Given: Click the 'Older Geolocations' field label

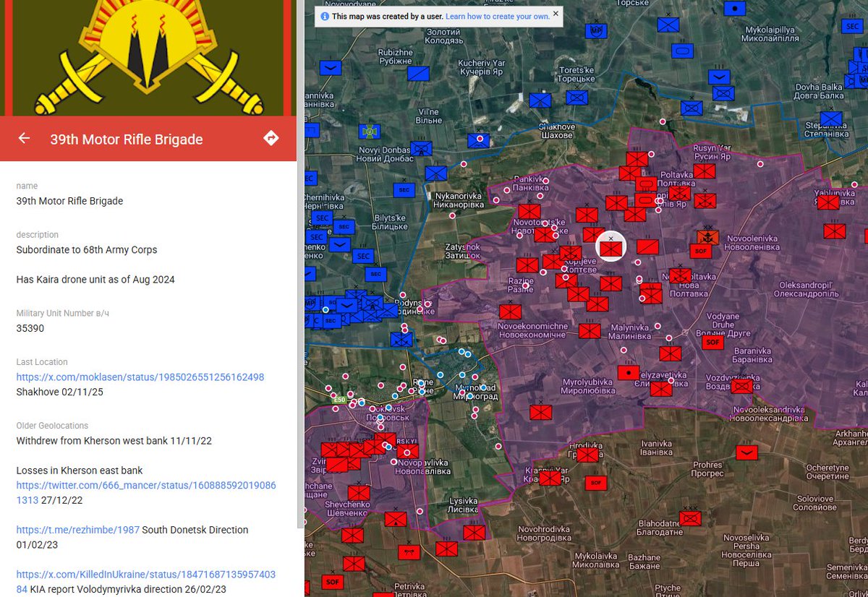Looking at the screenshot, I should (x=52, y=426).
